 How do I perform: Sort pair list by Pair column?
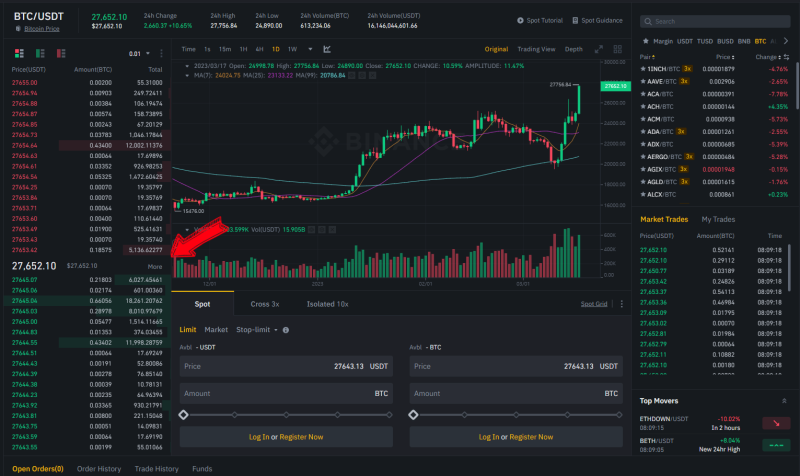(647, 57)
